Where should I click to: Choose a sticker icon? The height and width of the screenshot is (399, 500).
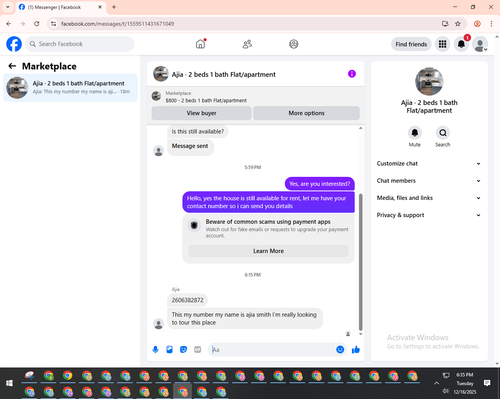[183, 349]
